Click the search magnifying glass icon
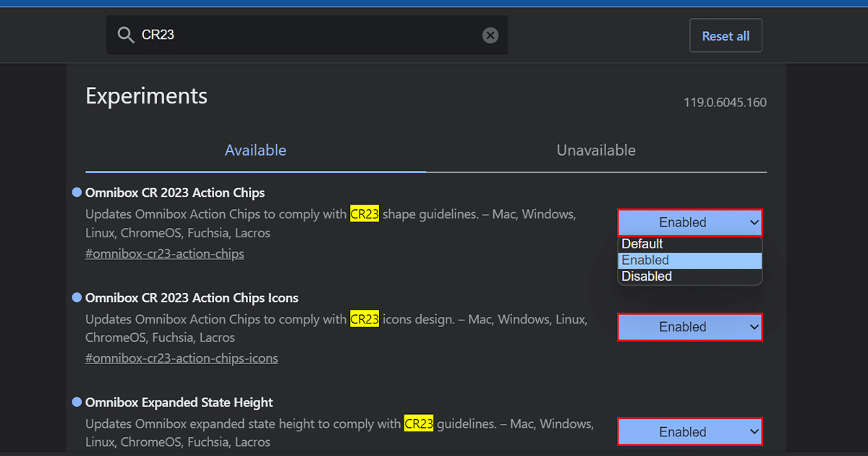Viewport: 868px width, 456px height. tap(125, 35)
